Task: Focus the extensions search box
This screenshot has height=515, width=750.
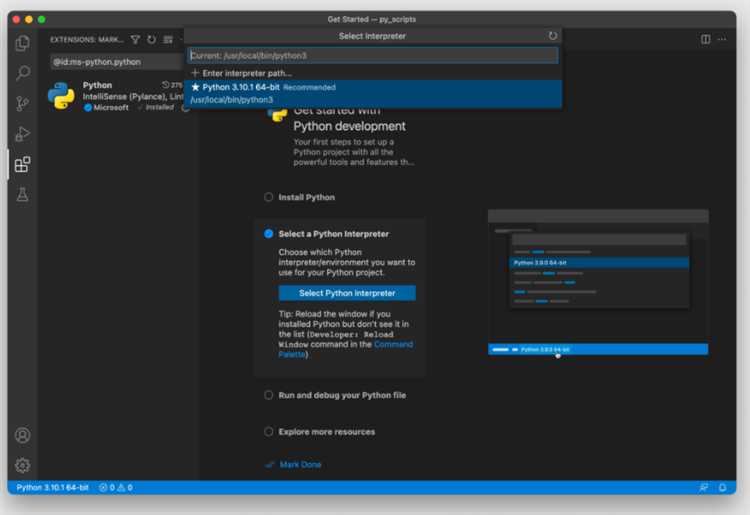Action: click(116, 62)
